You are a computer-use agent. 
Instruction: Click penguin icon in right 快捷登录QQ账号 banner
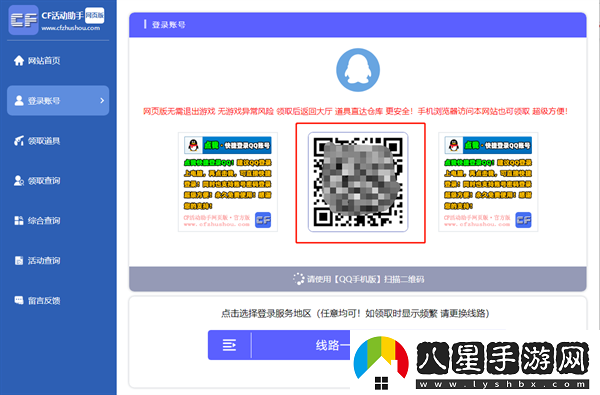click(x=454, y=145)
